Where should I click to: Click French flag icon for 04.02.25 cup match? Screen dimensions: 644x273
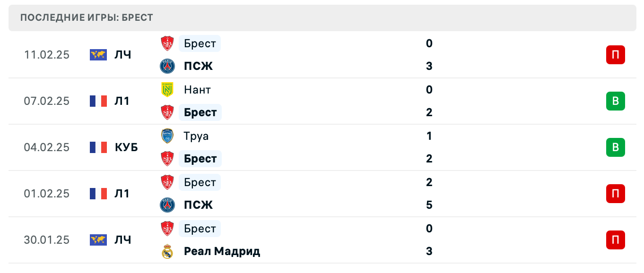click(x=98, y=147)
